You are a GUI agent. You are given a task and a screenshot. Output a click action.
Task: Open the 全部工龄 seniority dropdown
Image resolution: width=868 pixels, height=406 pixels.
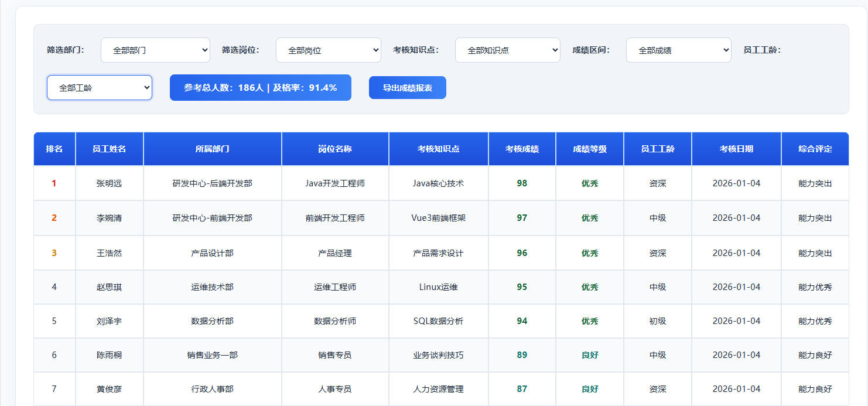pos(100,88)
